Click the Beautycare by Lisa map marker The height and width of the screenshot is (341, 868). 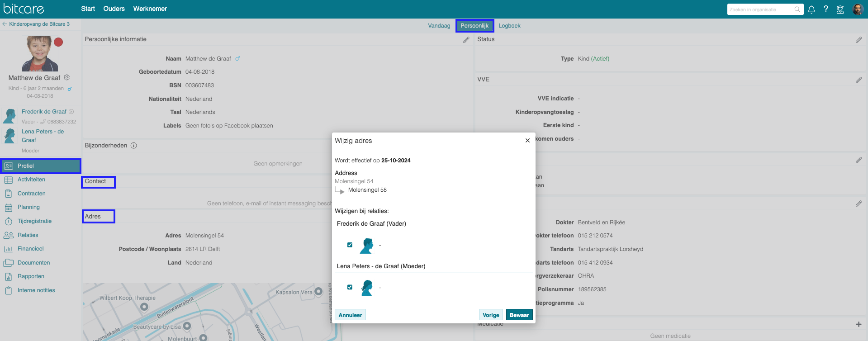pyautogui.click(x=186, y=326)
